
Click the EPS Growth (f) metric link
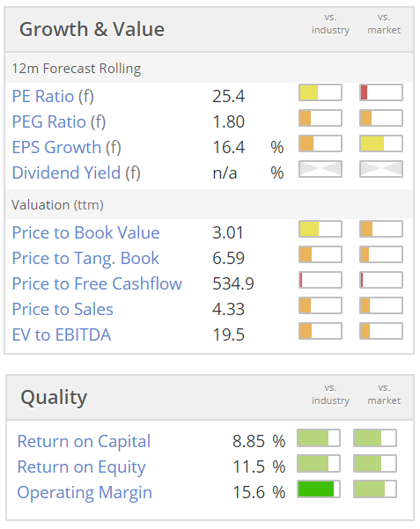click(x=67, y=147)
